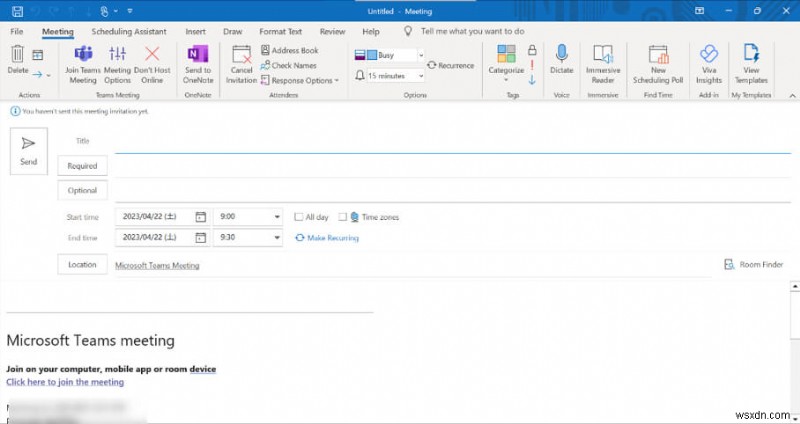Open Viva Insights add-in
Viewport: 800px width, 424px height.
tap(709, 64)
